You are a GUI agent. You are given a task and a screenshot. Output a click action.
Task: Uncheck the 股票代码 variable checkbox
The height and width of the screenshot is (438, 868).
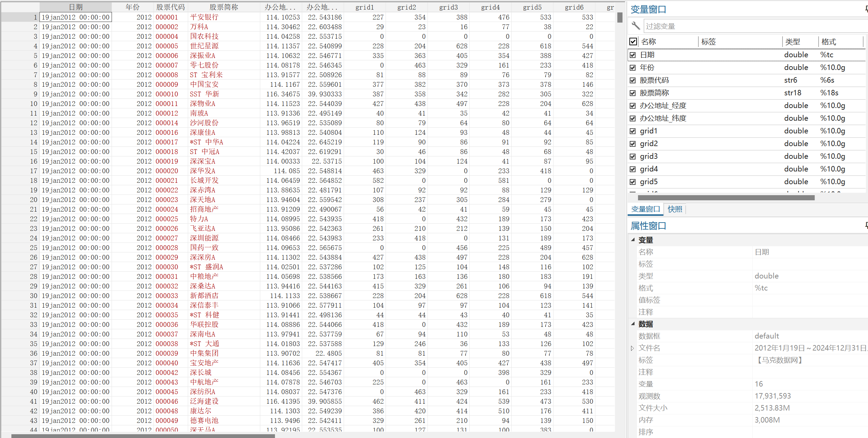coord(633,80)
